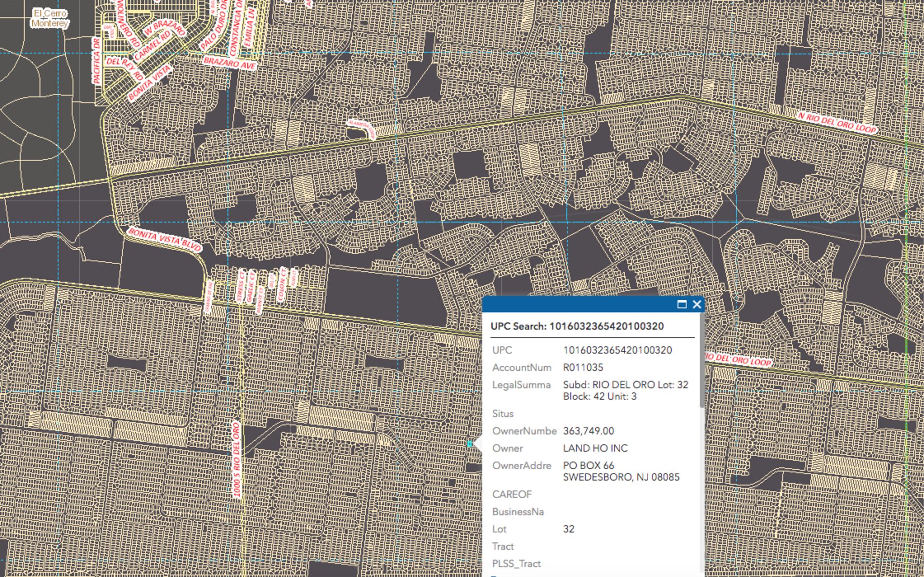This screenshot has height=577, width=924.
Task: Click the '1000 S RIO DEL ORO' label
Action: (236, 460)
